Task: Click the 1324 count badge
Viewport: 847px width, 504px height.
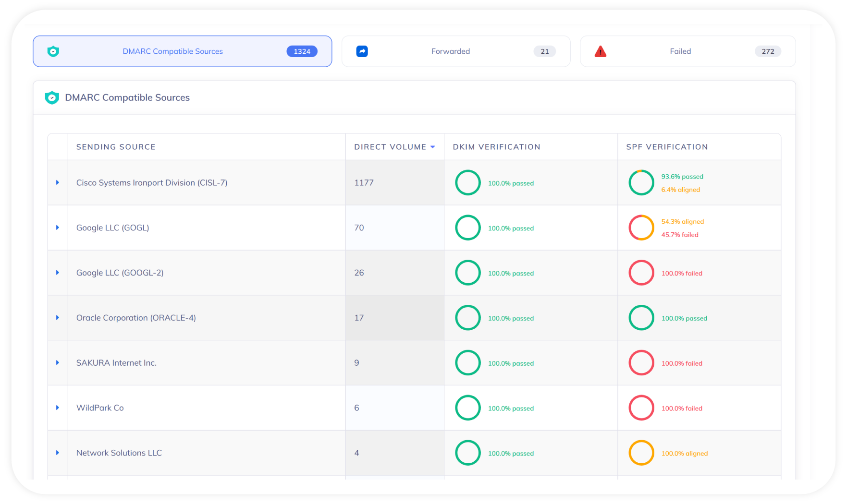Action: [x=302, y=51]
